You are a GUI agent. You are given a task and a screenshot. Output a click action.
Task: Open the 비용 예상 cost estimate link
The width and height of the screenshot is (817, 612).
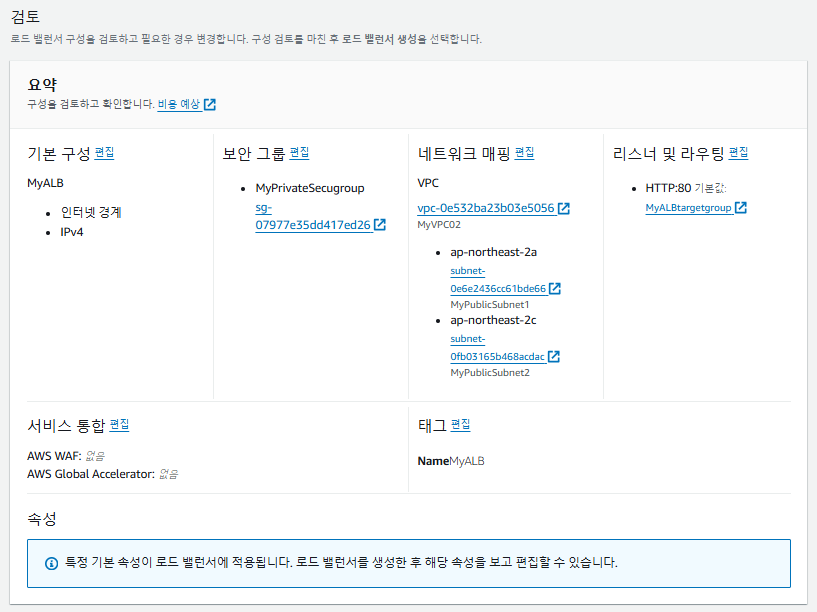tap(179, 104)
